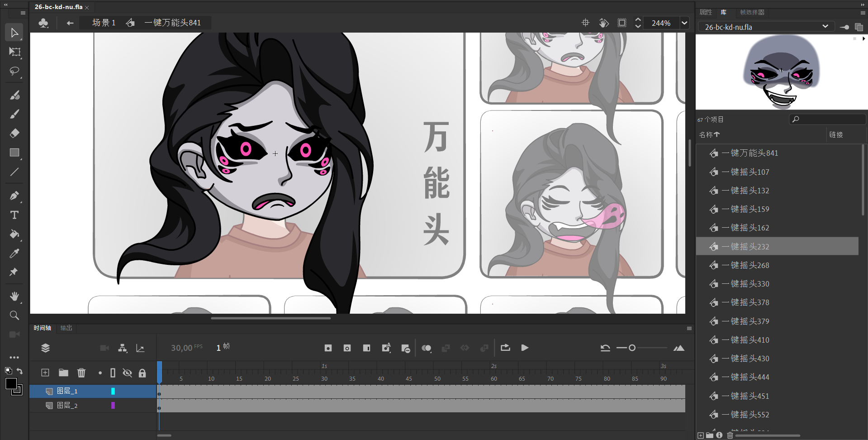This screenshot has height=440, width=868.
Task: Select the Zoom magnifier tool
Action: pos(14,315)
